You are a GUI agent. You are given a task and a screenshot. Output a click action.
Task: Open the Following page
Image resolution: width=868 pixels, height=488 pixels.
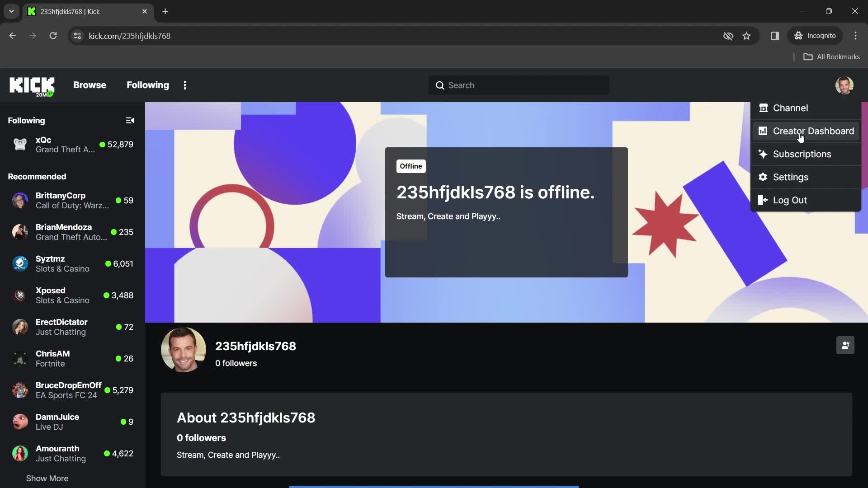coord(147,85)
